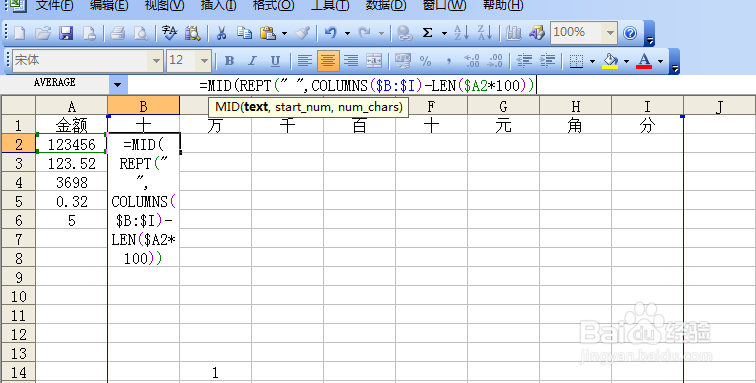Click the Merge and Center icon
Screen dimensions: 756x383
coord(374,61)
